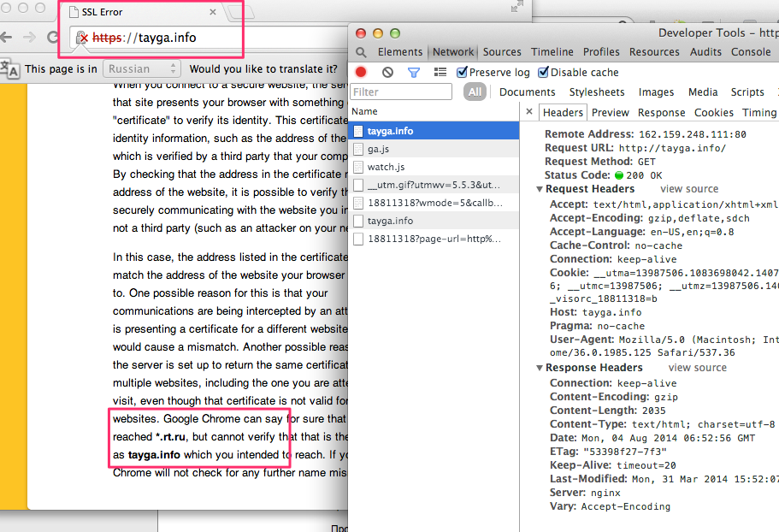Select the ga.js request row
This screenshot has width=779, height=532.
[x=434, y=149]
